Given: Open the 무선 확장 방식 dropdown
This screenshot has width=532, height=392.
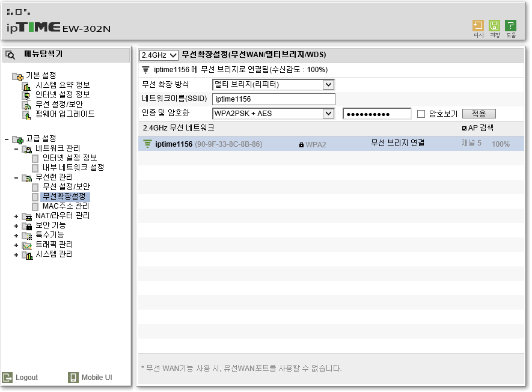Looking at the screenshot, I should pos(274,85).
